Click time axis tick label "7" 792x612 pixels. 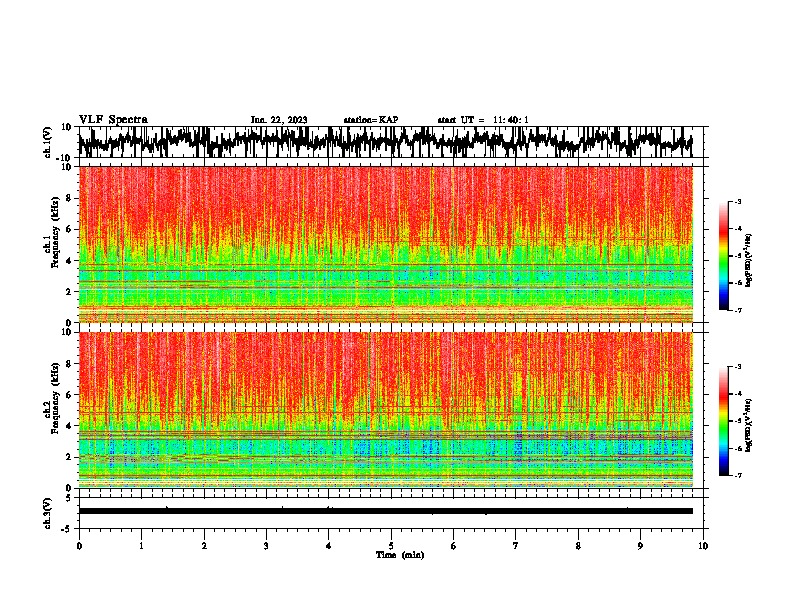516,546
